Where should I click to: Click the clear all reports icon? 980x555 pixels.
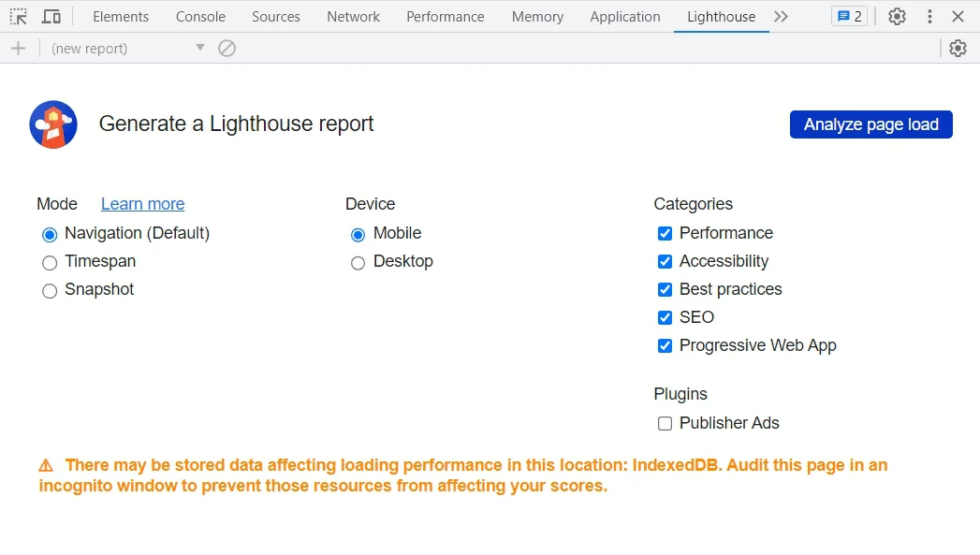point(227,49)
